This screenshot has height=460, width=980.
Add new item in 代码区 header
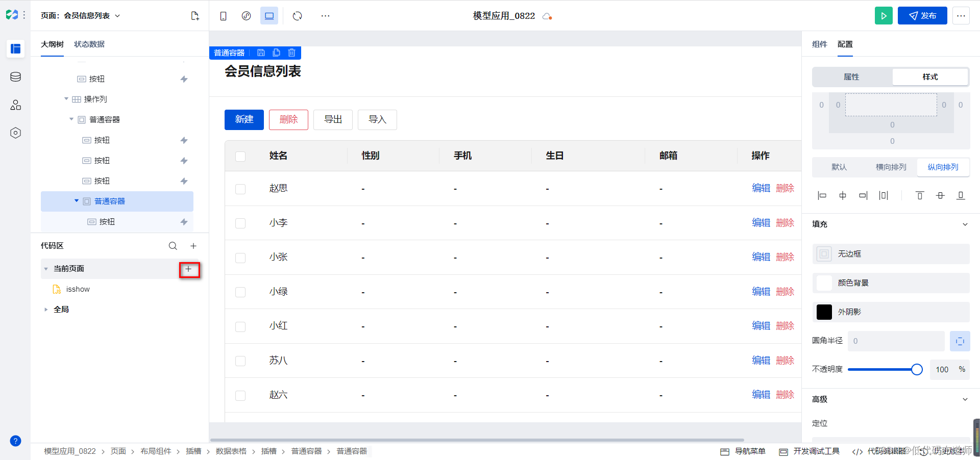click(193, 246)
